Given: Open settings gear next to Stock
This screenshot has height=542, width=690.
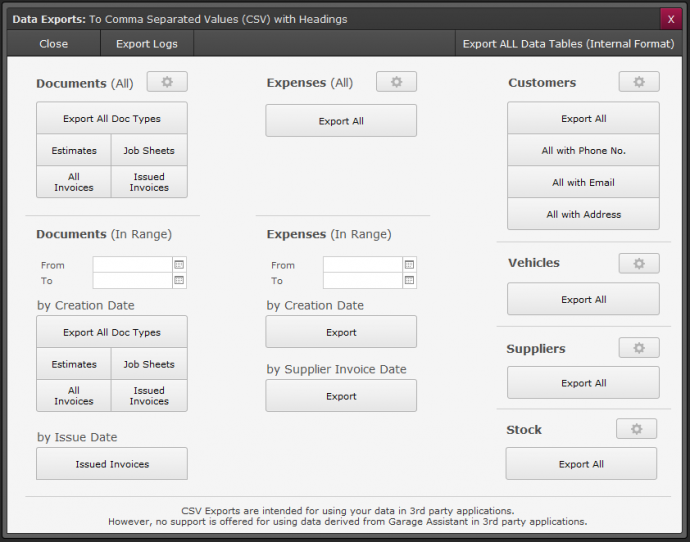Looking at the screenshot, I should coord(636,429).
